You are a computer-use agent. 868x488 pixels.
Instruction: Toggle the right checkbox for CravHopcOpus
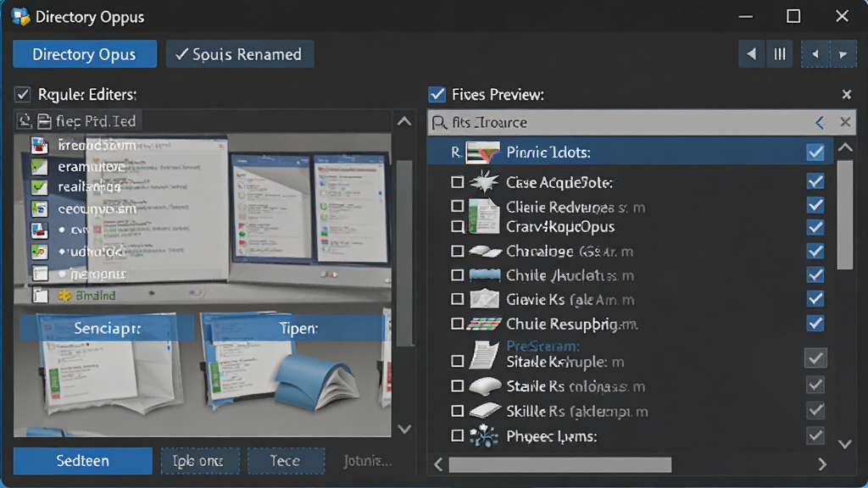click(815, 227)
